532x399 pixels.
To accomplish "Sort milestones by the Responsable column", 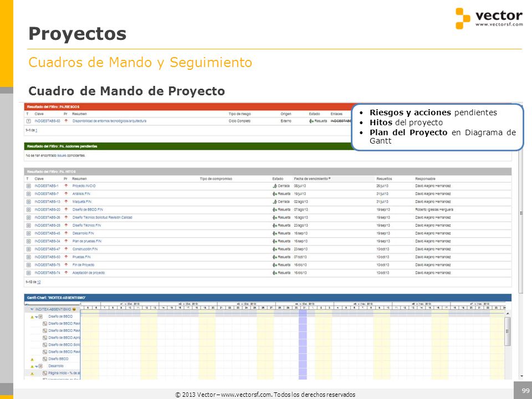I will pos(425,179).
